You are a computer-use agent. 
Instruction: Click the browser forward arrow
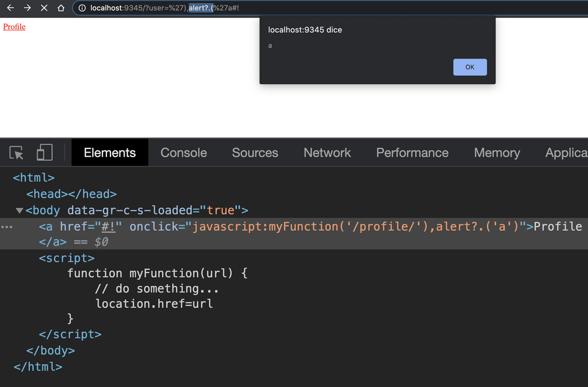click(x=27, y=8)
